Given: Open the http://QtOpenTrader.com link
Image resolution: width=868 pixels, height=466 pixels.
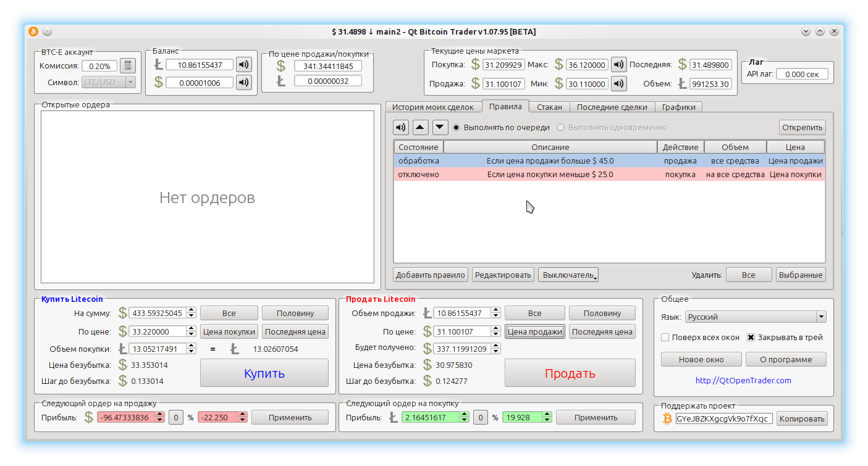Looking at the screenshot, I should [743, 380].
